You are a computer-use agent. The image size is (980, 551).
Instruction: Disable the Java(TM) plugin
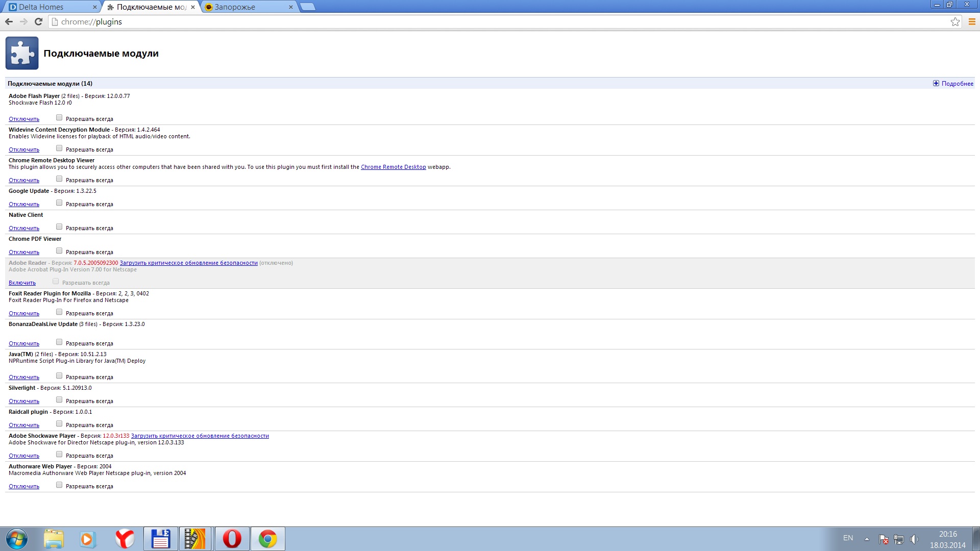24,377
